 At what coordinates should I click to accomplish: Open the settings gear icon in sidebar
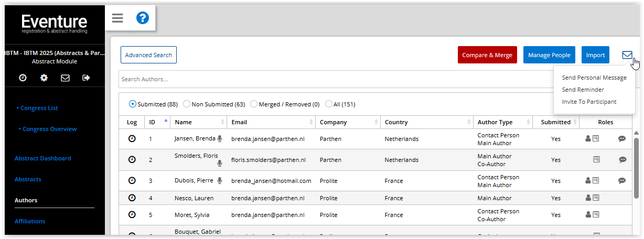click(x=44, y=78)
